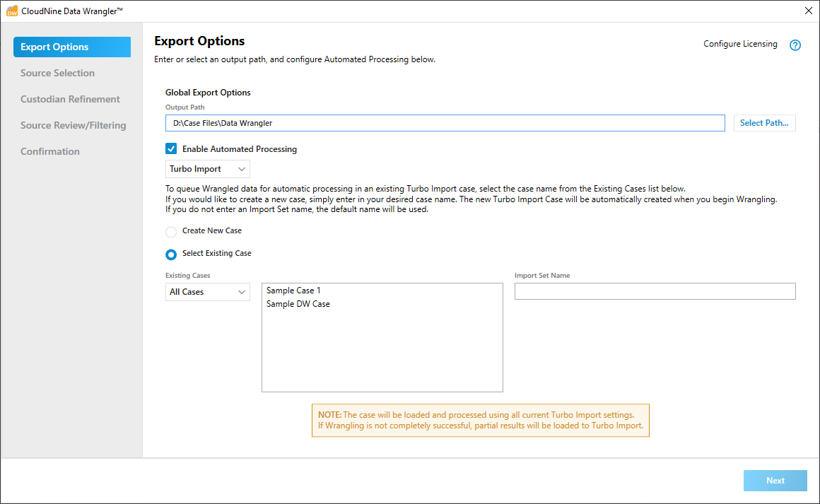Click the Next button
The height and width of the screenshot is (504, 820).
tap(775, 481)
